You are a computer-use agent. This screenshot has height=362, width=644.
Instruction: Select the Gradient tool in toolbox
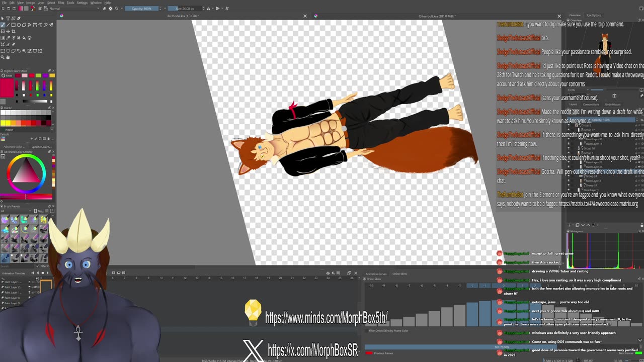tap(3, 38)
